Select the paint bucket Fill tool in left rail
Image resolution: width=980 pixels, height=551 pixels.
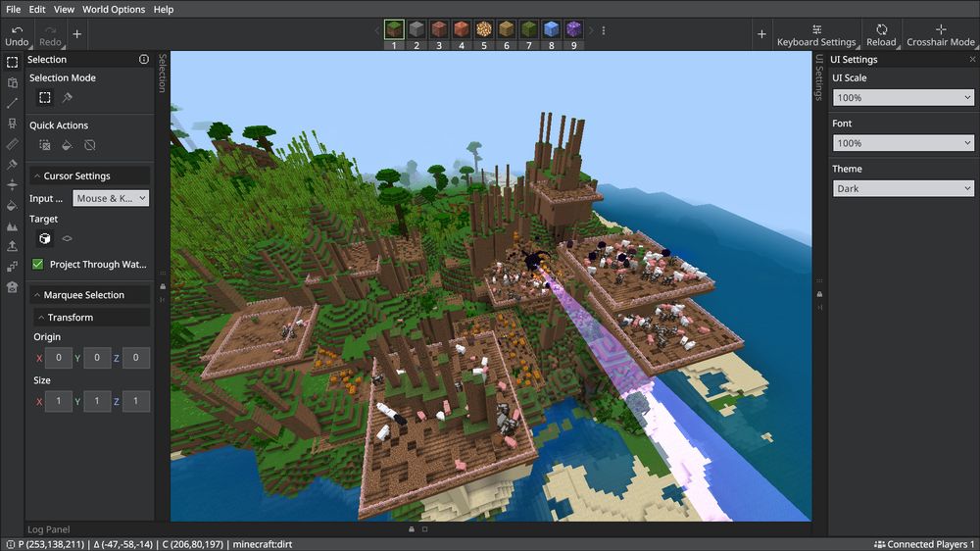coord(12,205)
